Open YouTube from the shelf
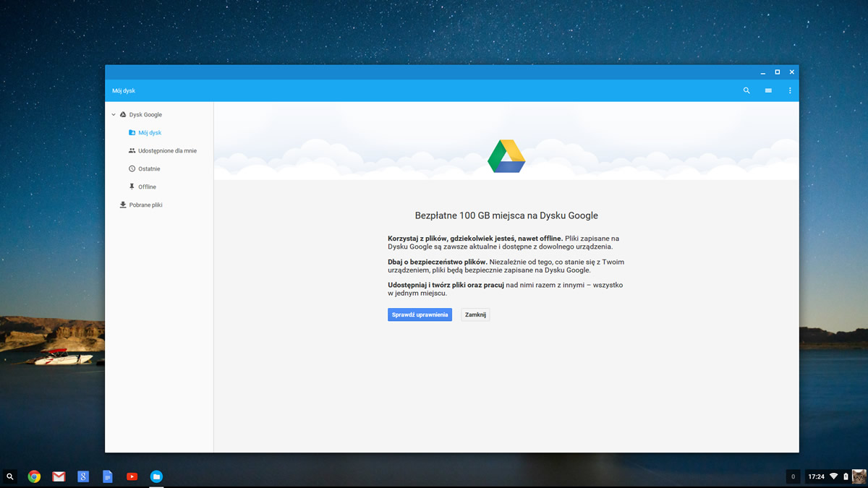The height and width of the screenshot is (488, 868). tap(132, 476)
